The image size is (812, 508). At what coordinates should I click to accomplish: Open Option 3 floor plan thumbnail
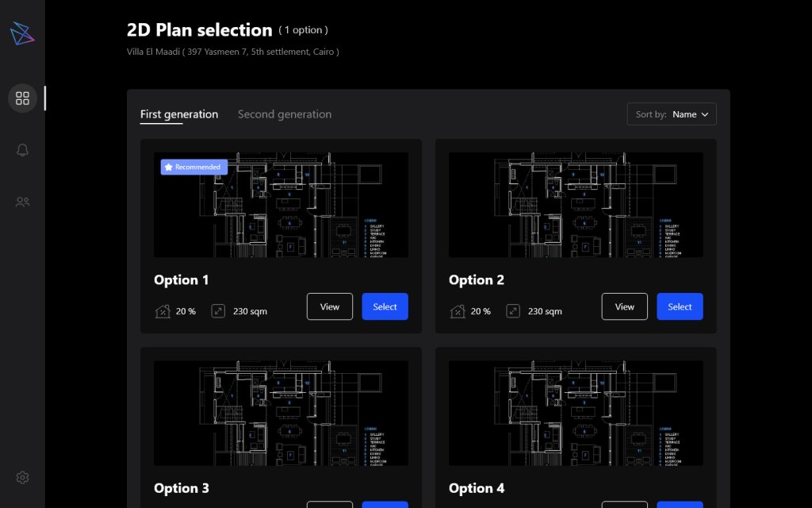tap(281, 413)
